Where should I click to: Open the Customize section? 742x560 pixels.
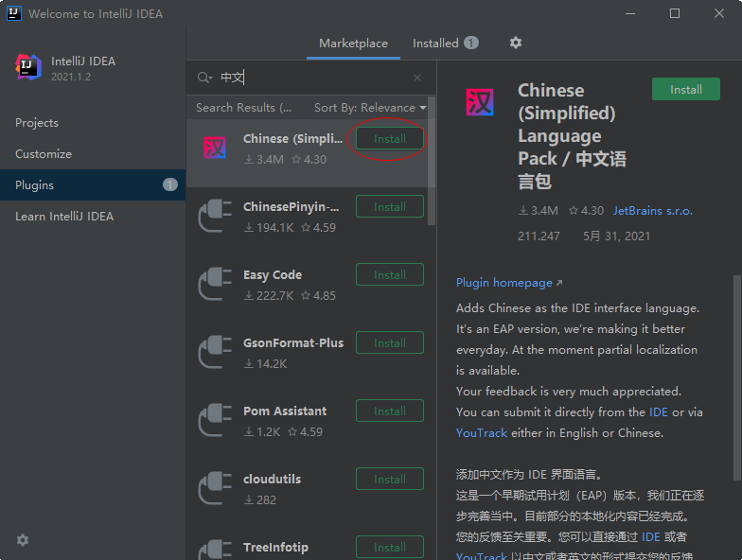(93, 153)
